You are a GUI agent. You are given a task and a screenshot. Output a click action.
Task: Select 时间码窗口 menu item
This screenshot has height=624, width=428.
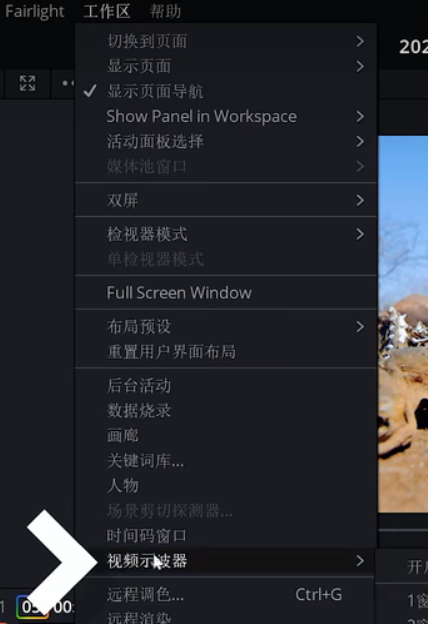(x=226, y=536)
